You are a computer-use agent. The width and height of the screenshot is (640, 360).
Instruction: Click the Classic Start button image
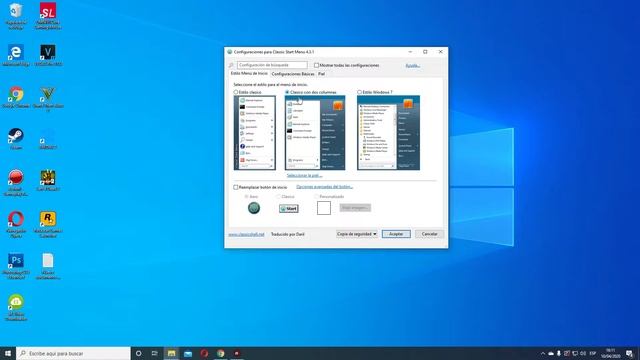point(289,209)
